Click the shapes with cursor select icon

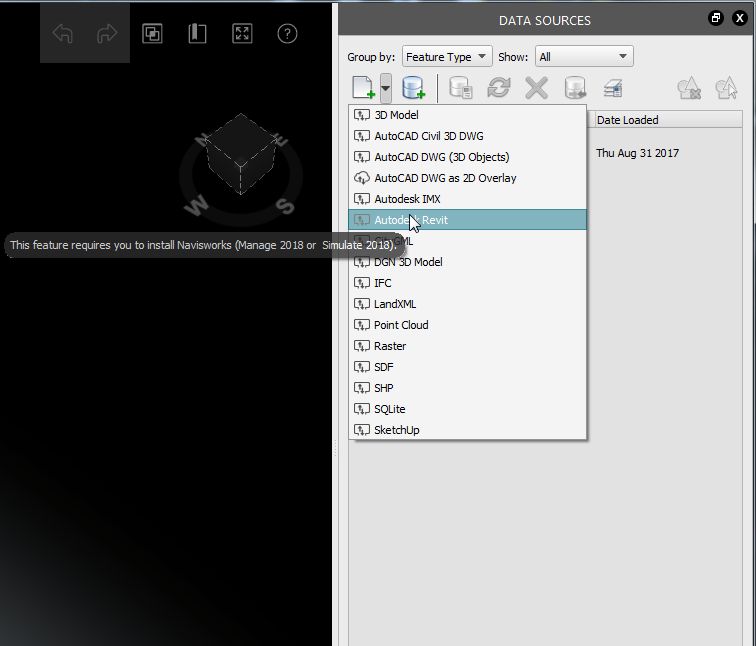click(x=727, y=88)
